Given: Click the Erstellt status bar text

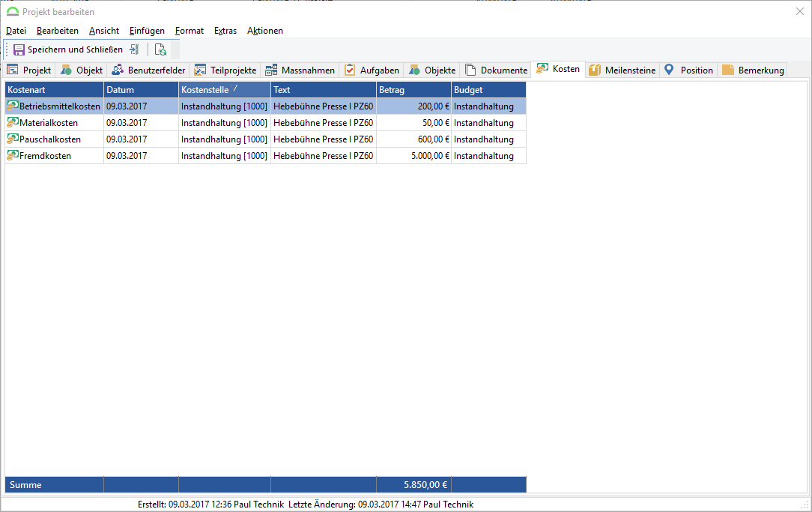Looking at the screenshot, I should pyautogui.click(x=210, y=505).
